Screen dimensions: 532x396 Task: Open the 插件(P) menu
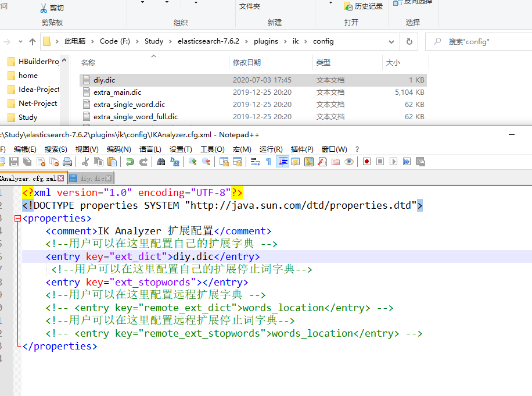(x=302, y=149)
